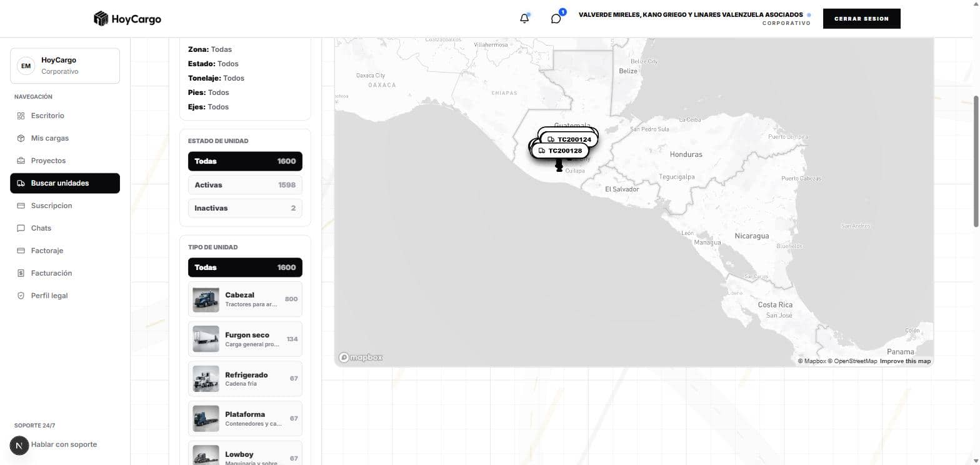
Task: Filter unit status by Inactivas
Action: point(245,208)
